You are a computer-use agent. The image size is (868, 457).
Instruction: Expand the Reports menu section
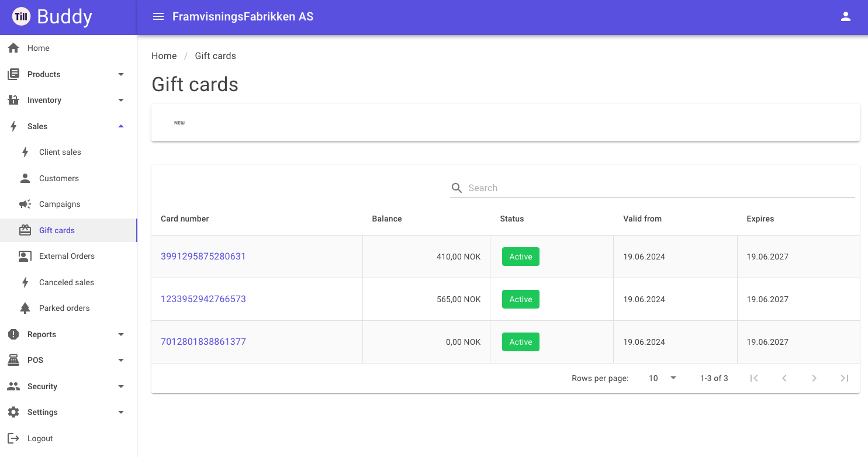click(68, 334)
